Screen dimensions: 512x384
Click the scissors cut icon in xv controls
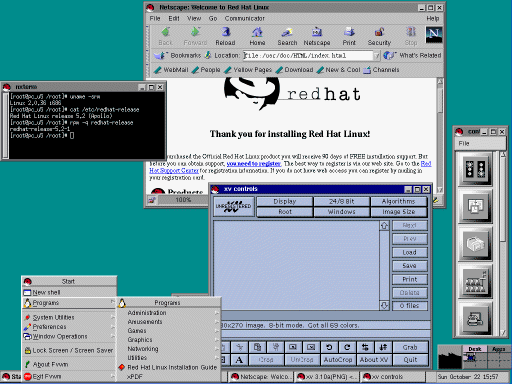[x=239, y=347]
